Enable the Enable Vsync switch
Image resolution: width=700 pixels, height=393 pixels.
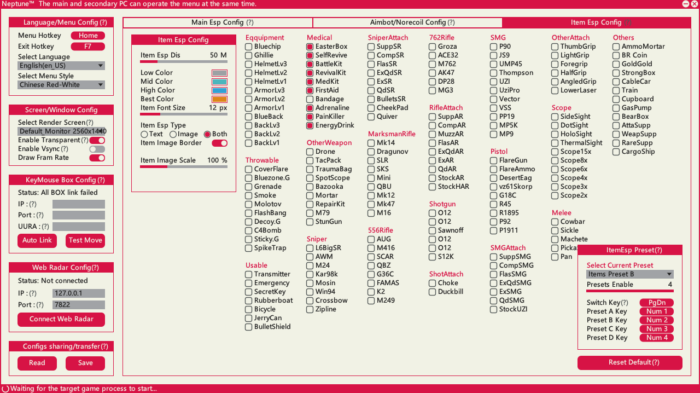tap(97, 149)
